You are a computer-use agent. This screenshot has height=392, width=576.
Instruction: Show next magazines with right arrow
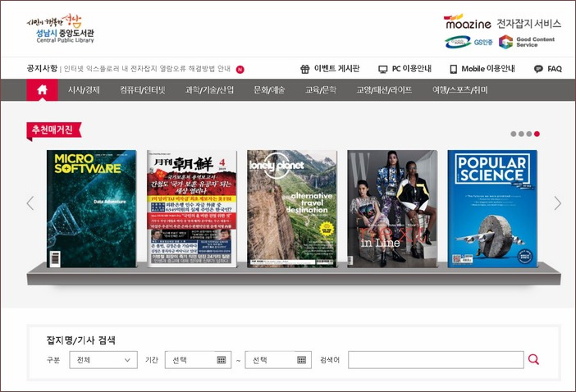pyautogui.click(x=558, y=203)
